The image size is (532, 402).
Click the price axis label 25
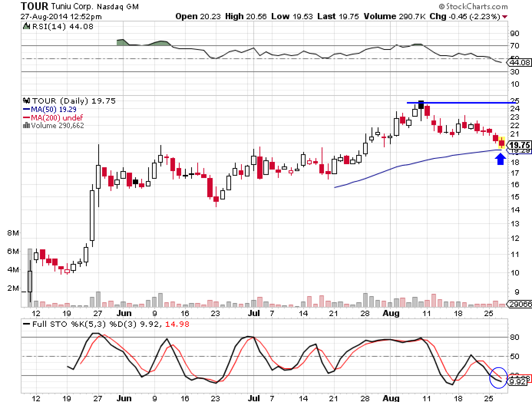click(514, 100)
